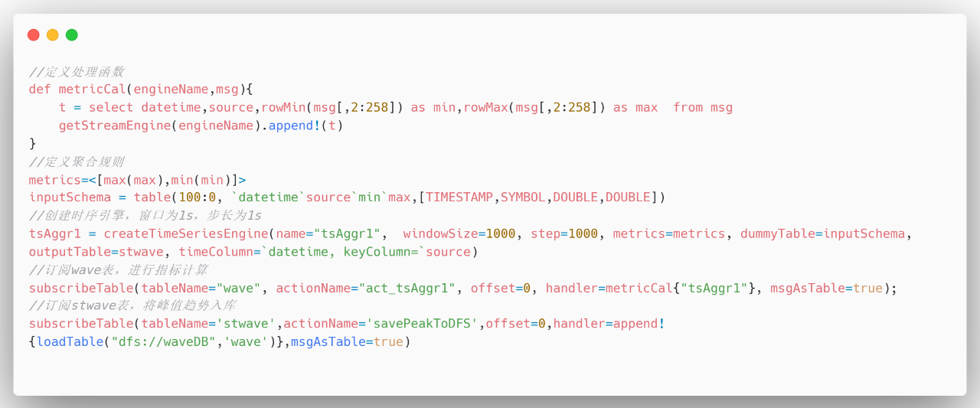
Task: Click the string 'savePeakToDFS'
Action: pos(423,324)
